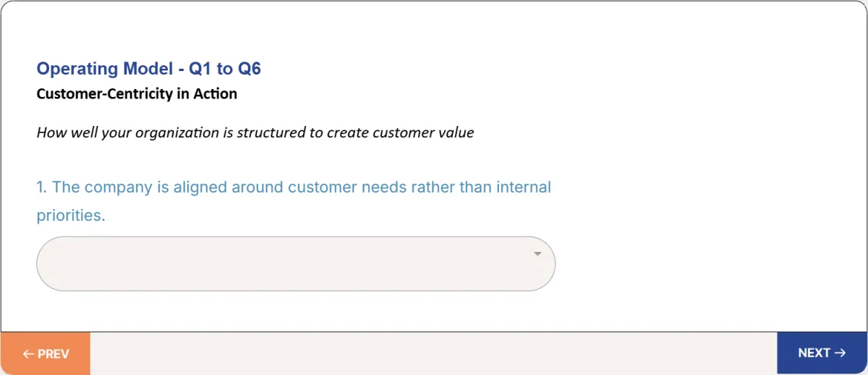Open the answer dropdown for question 1
This screenshot has height=375, width=868.
[296, 264]
